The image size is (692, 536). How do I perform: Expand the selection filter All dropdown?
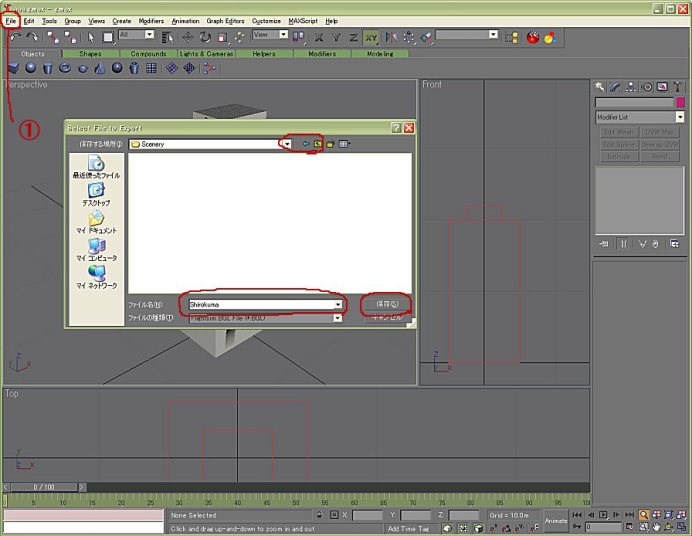tap(150, 34)
